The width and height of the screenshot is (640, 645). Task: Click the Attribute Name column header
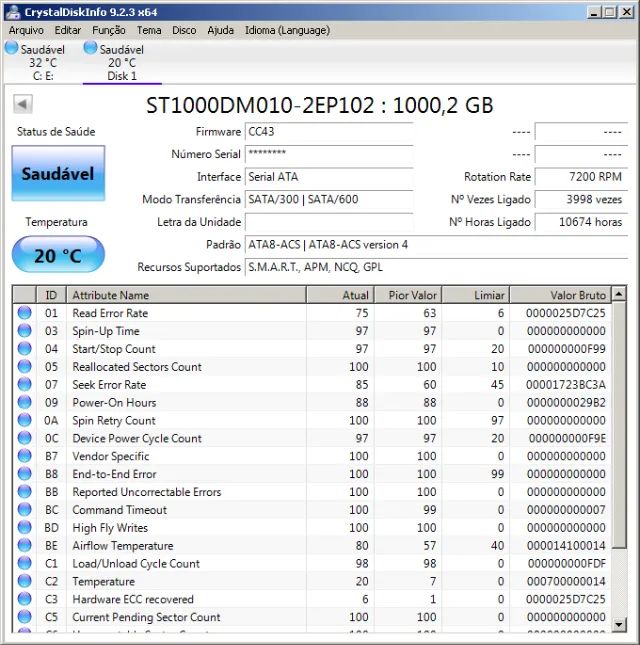pyautogui.click(x=186, y=295)
